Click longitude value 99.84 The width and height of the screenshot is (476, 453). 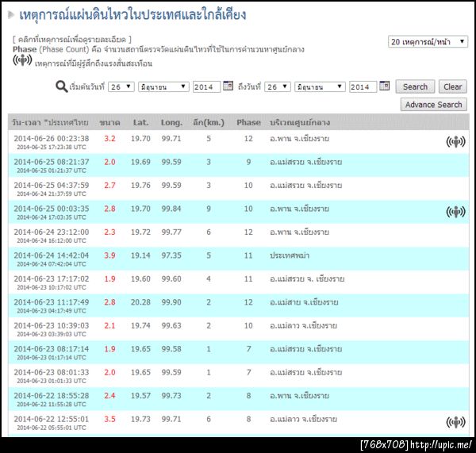[171, 209]
